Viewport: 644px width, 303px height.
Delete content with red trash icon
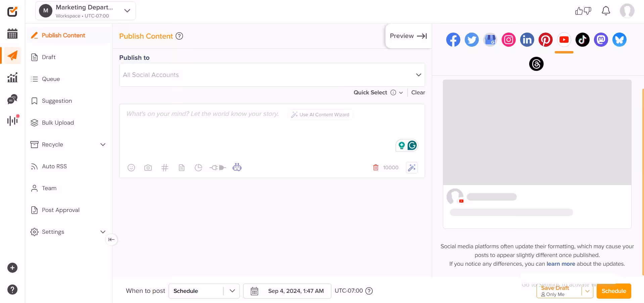[x=376, y=167]
